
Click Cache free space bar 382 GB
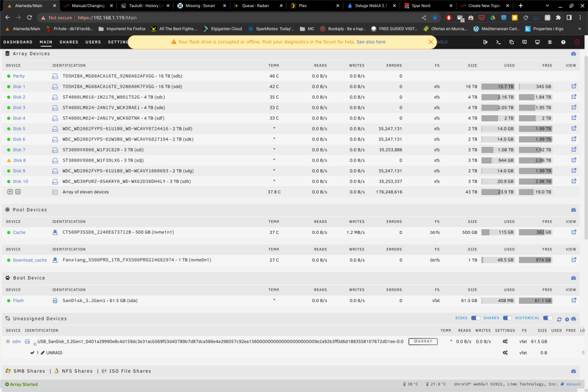click(x=536, y=232)
